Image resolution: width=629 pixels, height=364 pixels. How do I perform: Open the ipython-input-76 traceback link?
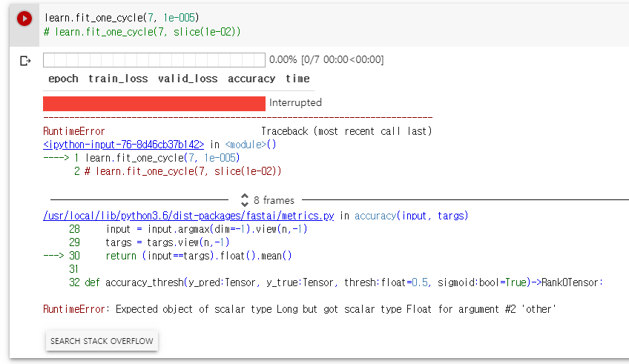pyautogui.click(x=123, y=145)
